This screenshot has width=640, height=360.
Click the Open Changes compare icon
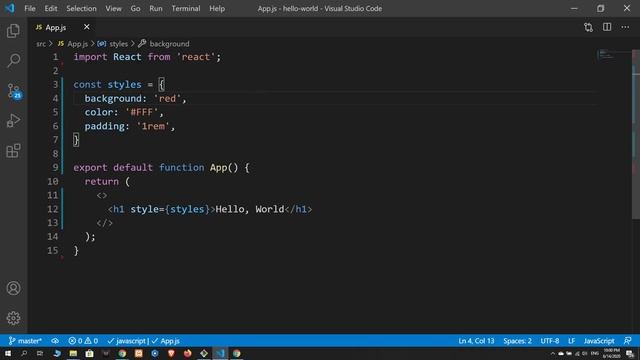coord(588,27)
